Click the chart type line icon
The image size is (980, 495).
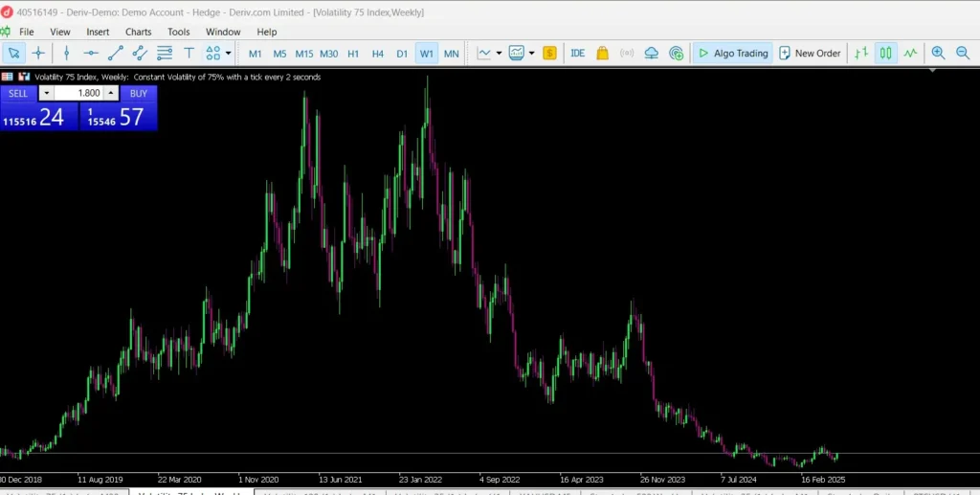(483, 53)
